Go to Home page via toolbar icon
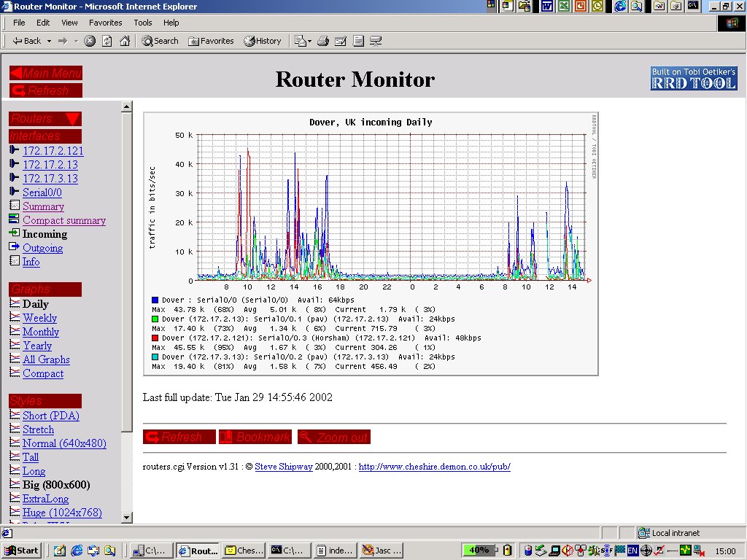Screen dimensions: 747x560 [x=125, y=41]
